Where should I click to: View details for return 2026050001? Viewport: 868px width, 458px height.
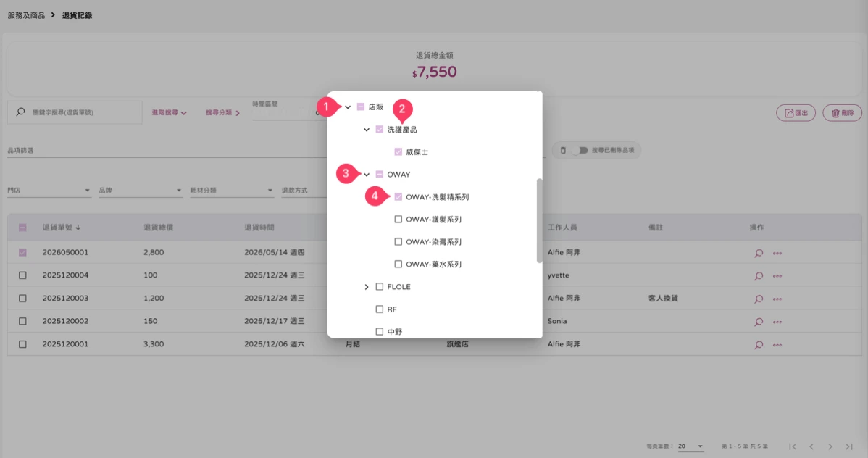coord(759,253)
